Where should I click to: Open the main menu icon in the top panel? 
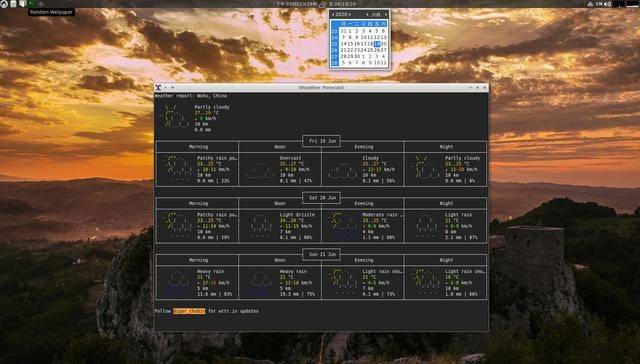coord(4,4)
